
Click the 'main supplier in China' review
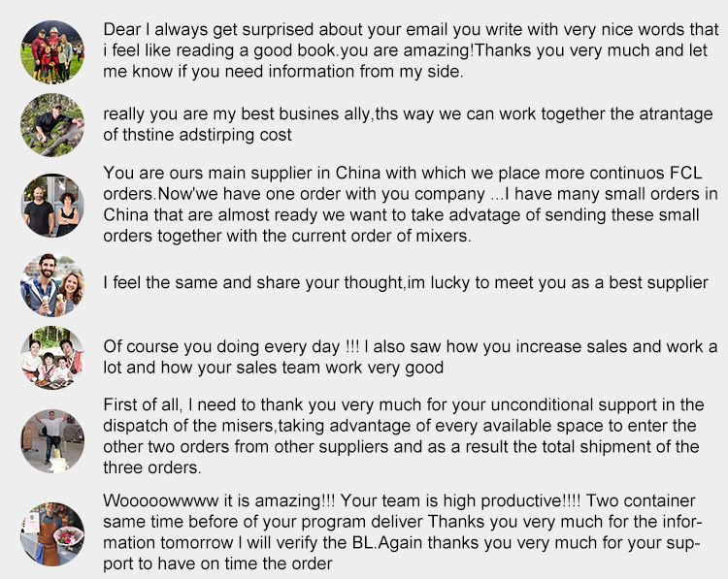click(x=411, y=204)
